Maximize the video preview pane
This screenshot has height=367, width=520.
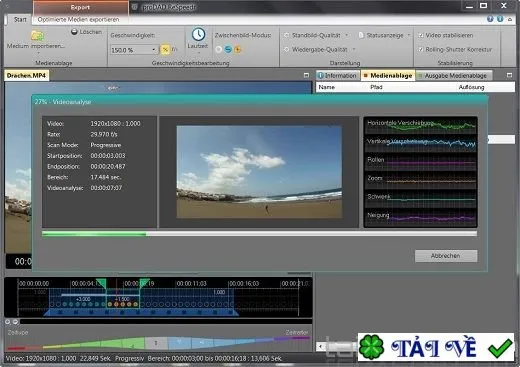click(x=306, y=75)
